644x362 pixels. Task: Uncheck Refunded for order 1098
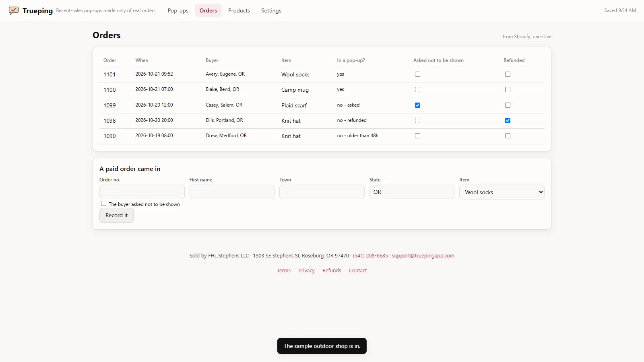tap(508, 121)
